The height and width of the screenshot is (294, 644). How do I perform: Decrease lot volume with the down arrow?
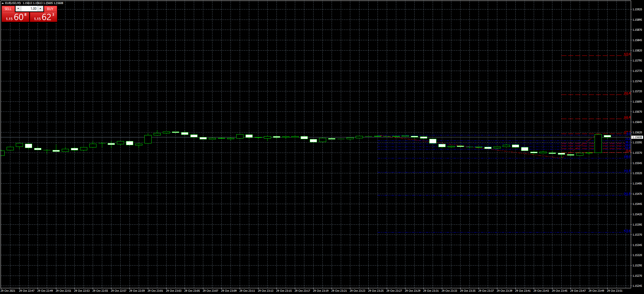18,9
